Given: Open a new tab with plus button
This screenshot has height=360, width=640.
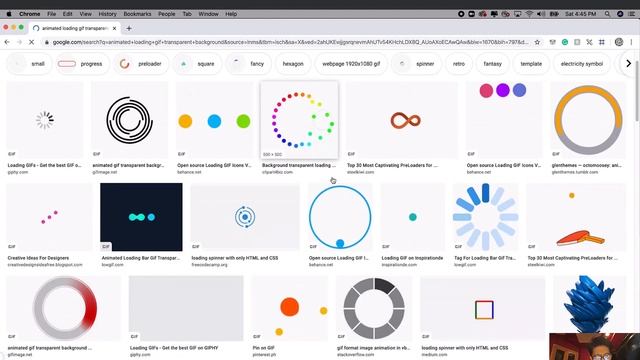Looking at the screenshot, I should (129, 28).
